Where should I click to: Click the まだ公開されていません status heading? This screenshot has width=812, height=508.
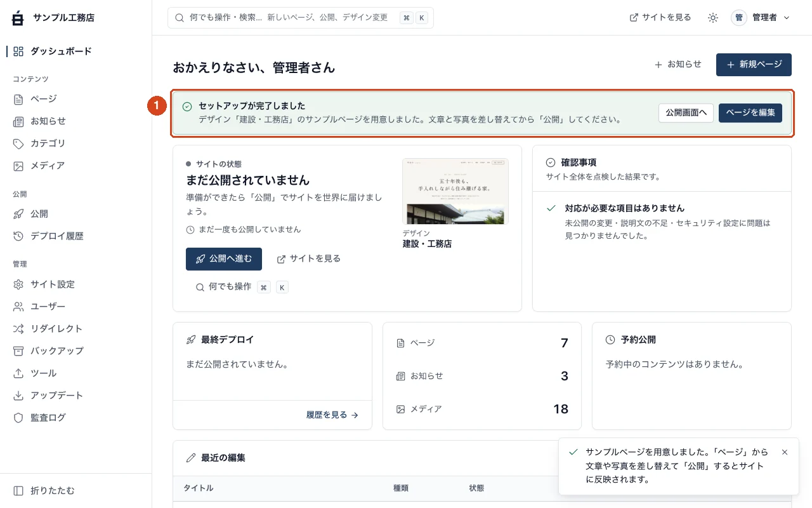point(248,180)
